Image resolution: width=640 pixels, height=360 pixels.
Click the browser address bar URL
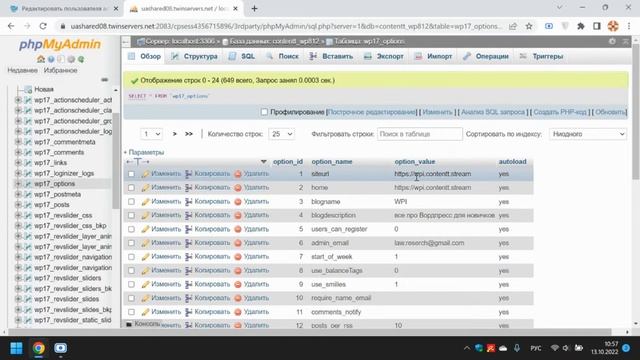tap(286, 26)
